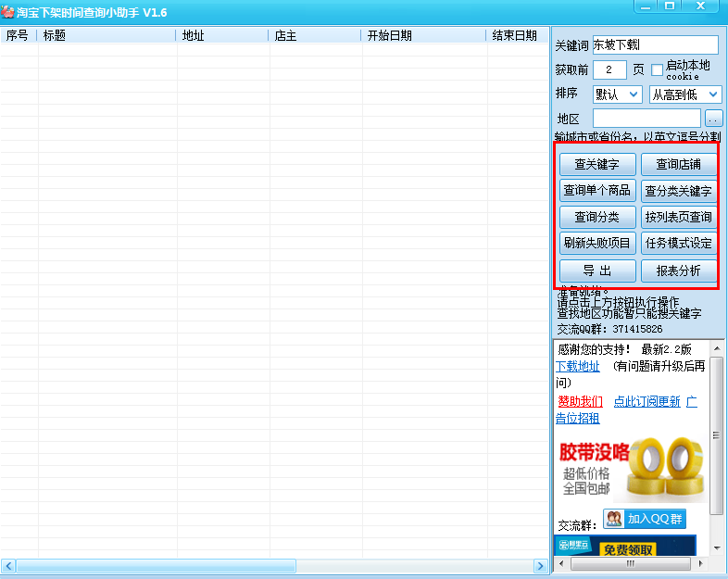Sort by the 序号 column header
This screenshot has width=728, height=579.
pyautogui.click(x=18, y=35)
